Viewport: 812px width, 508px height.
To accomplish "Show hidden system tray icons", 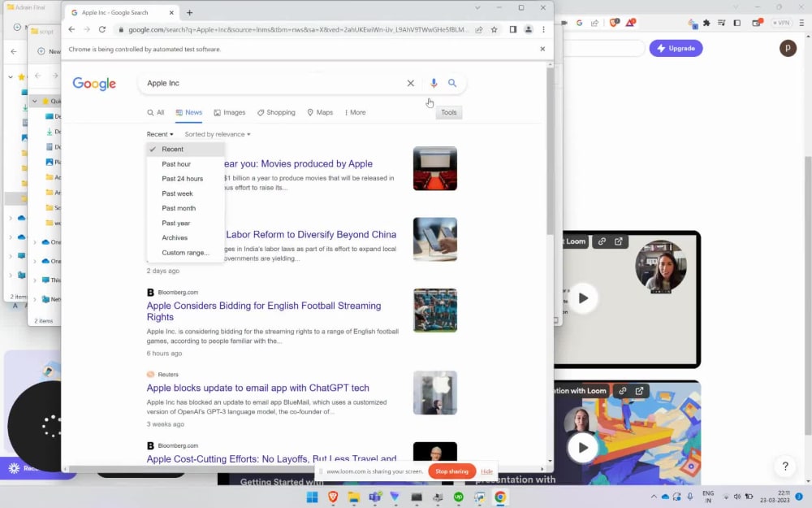I will tap(654, 497).
